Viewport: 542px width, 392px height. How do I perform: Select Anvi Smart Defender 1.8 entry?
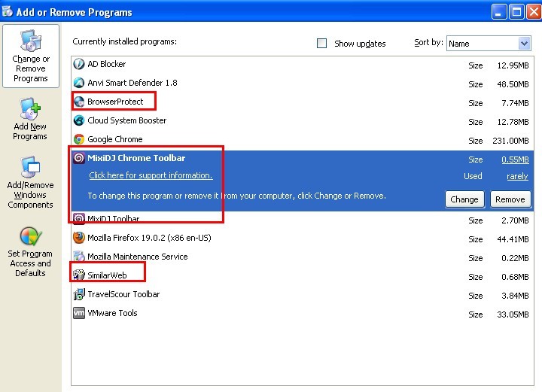point(132,83)
